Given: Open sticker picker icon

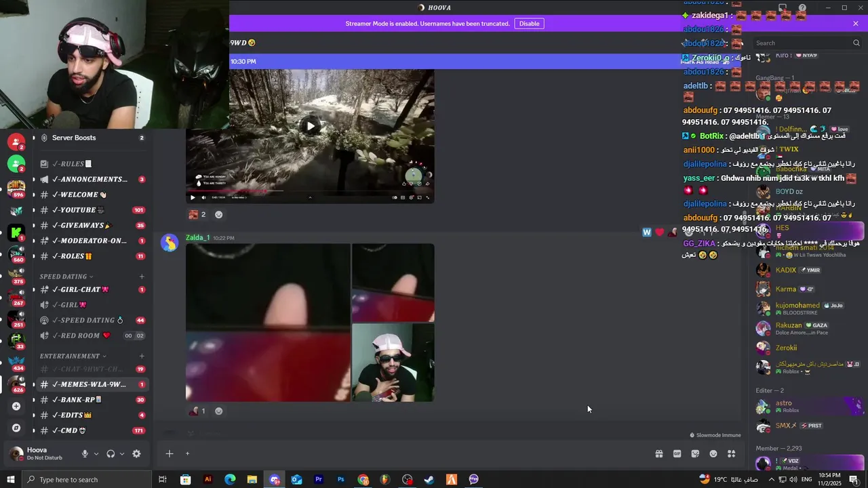Looking at the screenshot, I should point(695,454).
